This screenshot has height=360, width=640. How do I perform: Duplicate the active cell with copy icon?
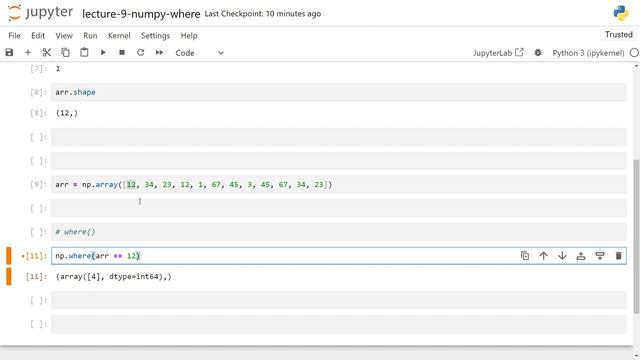pyautogui.click(x=525, y=256)
